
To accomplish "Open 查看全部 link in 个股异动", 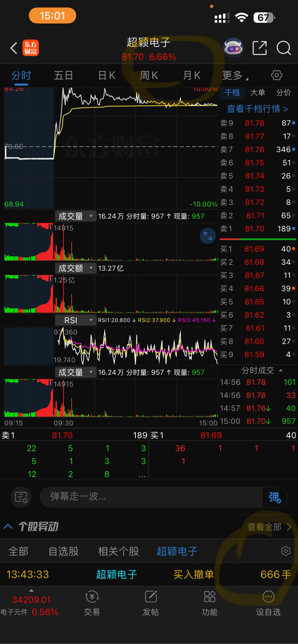I will 269,527.
